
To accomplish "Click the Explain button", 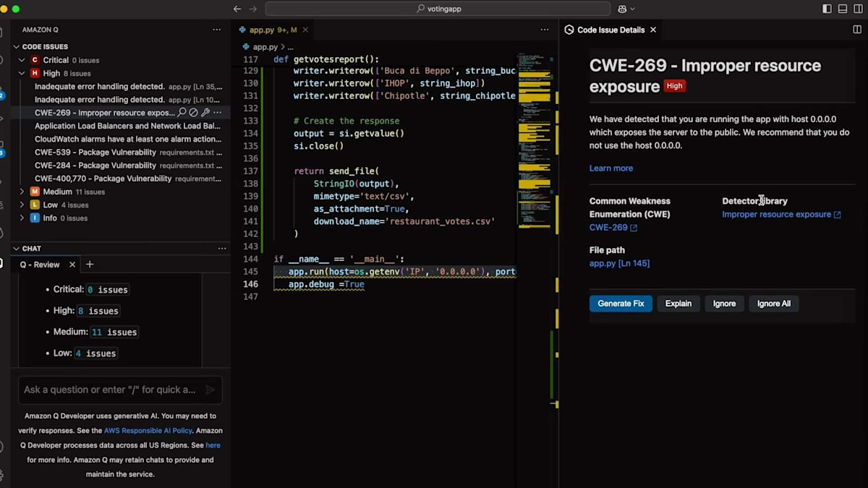I will (x=678, y=304).
